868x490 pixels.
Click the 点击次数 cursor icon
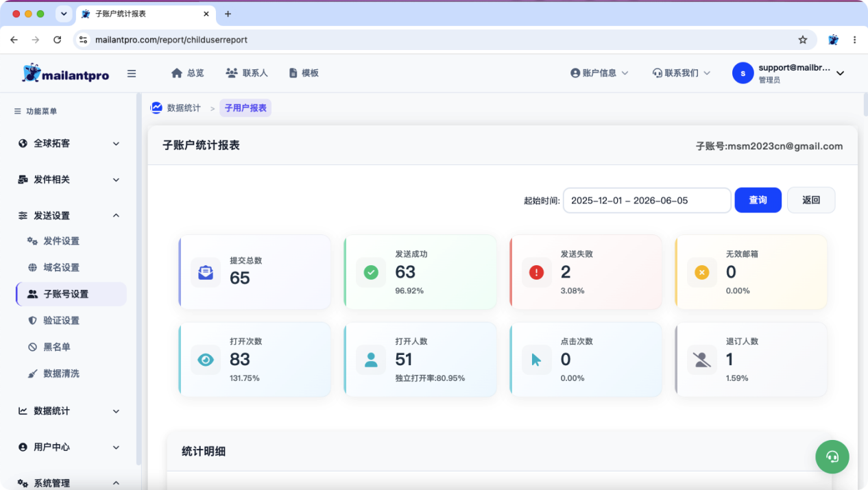point(537,360)
